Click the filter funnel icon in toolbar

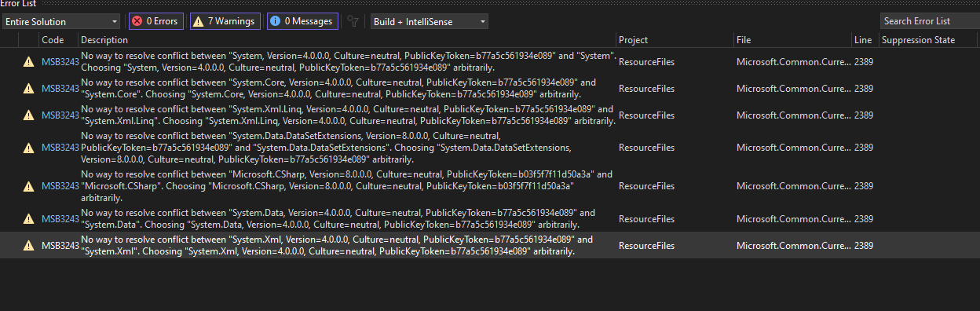pyautogui.click(x=353, y=22)
